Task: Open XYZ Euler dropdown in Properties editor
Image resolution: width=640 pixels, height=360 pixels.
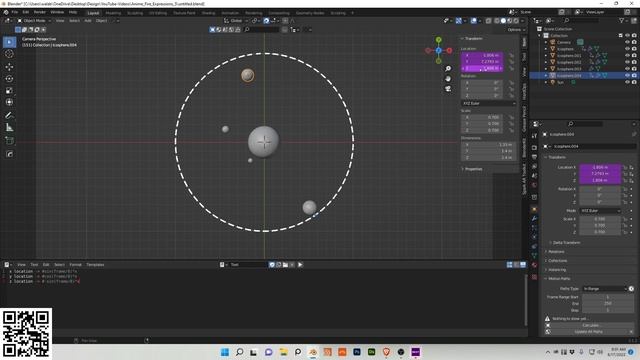Action: point(600,211)
